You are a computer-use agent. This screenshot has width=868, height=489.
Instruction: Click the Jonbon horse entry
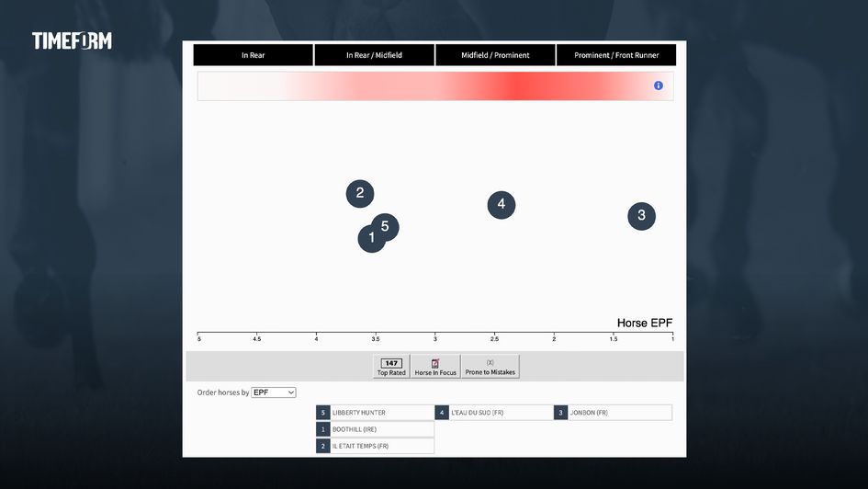point(613,413)
